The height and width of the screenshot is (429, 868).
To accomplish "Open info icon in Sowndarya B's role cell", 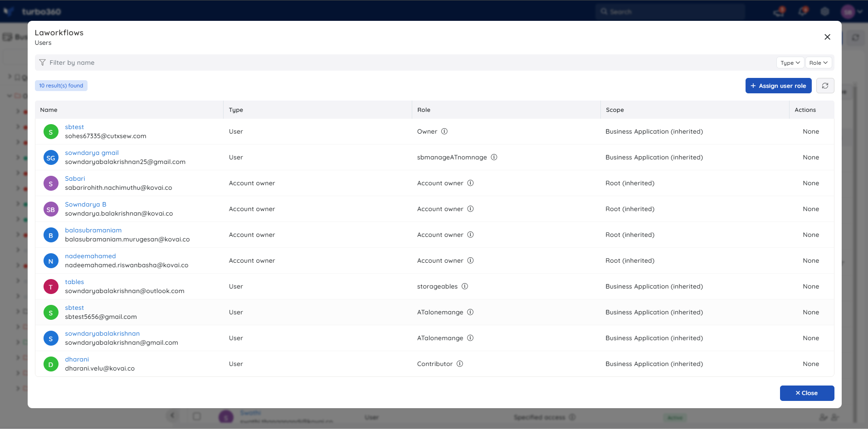I will tap(470, 209).
